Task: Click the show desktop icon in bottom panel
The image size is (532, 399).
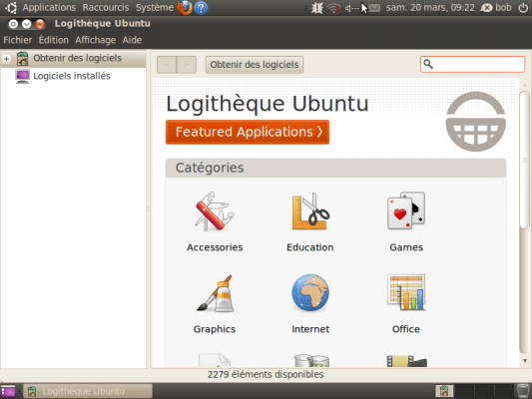Action: point(8,391)
